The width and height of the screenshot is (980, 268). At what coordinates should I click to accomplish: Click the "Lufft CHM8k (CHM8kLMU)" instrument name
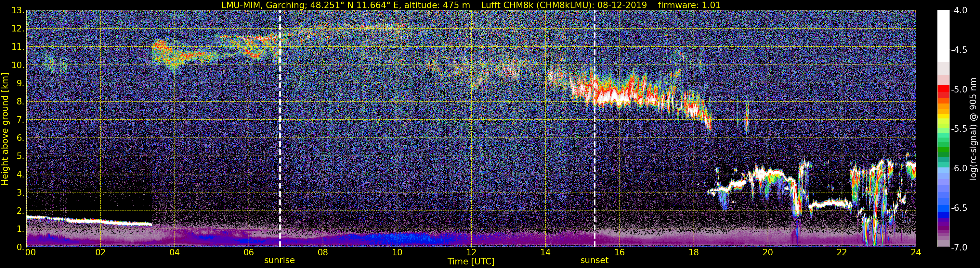click(x=536, y=5)
